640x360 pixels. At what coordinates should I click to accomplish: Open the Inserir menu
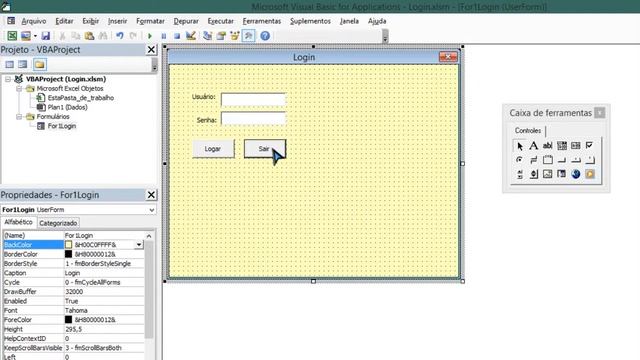117,21
